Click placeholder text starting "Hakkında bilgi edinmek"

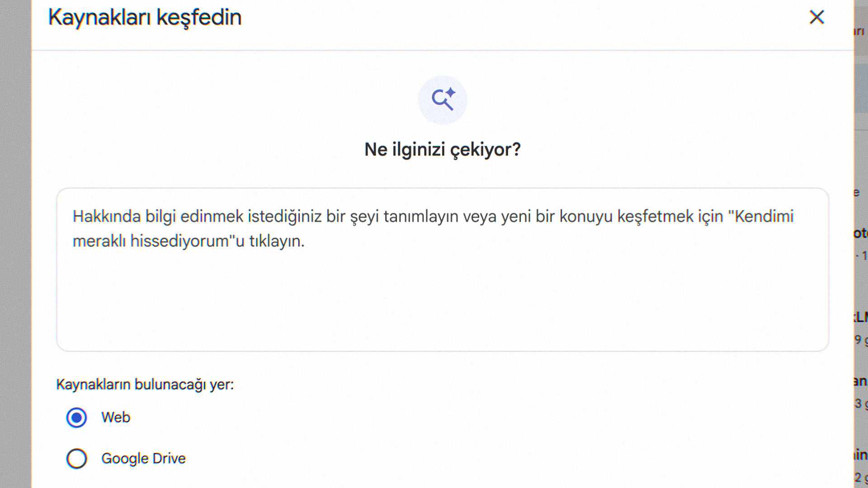coord(181,216)
